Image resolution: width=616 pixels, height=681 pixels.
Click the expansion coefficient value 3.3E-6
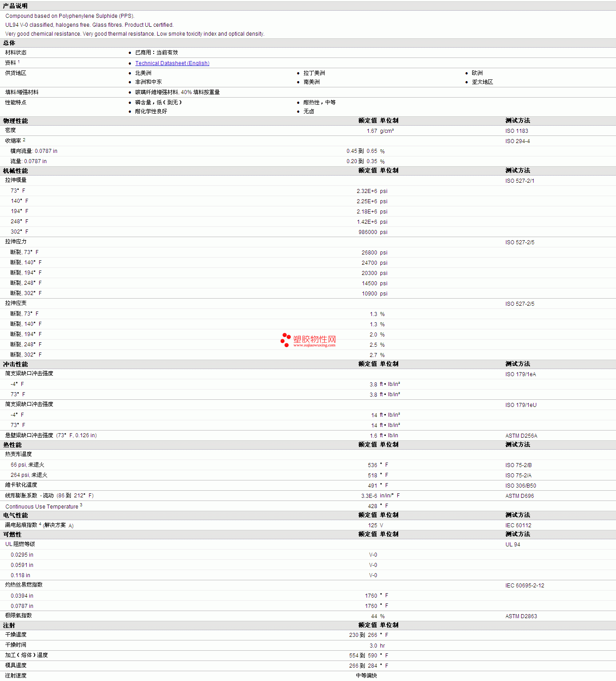(x=369, y=496)
